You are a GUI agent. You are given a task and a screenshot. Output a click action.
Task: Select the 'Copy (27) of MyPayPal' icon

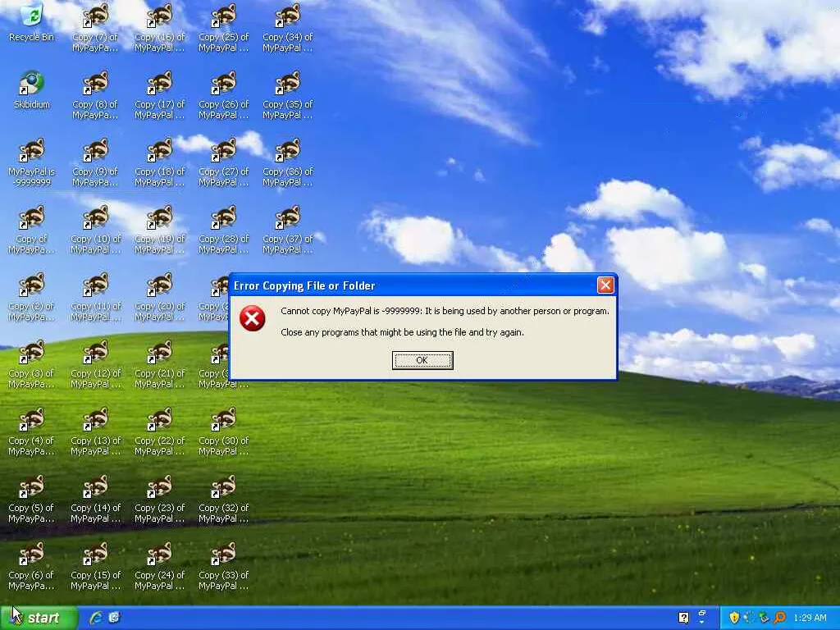(x=223, y=163)
